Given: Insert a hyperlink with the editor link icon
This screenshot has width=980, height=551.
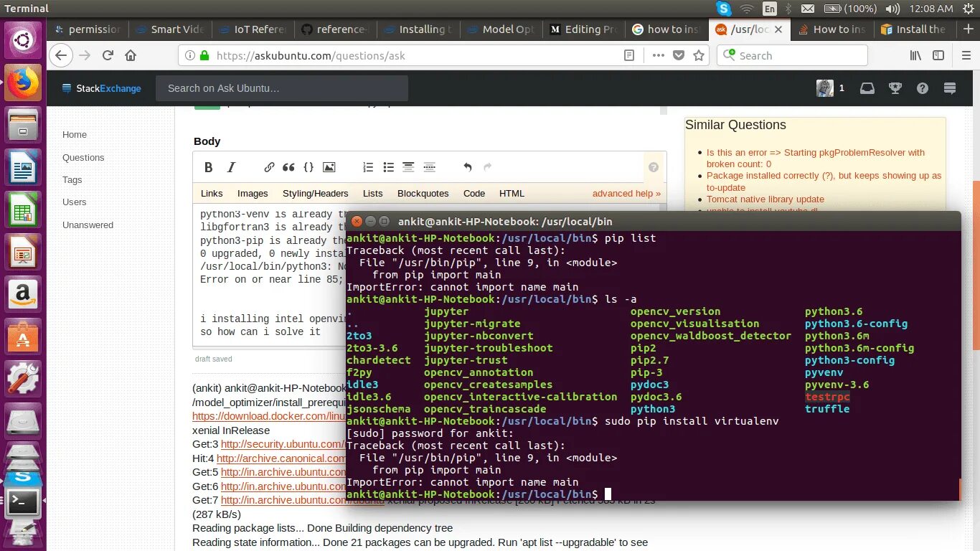Looking at the screenshot, I should [x=269, y=167].
